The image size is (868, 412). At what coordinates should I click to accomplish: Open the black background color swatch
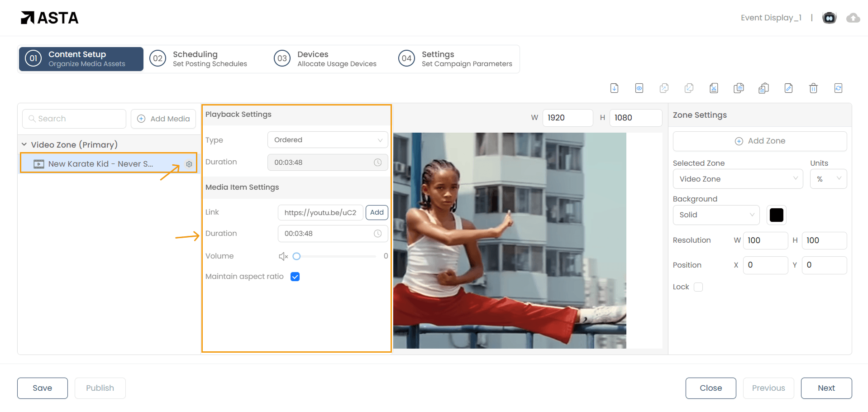tap(776, 215)
